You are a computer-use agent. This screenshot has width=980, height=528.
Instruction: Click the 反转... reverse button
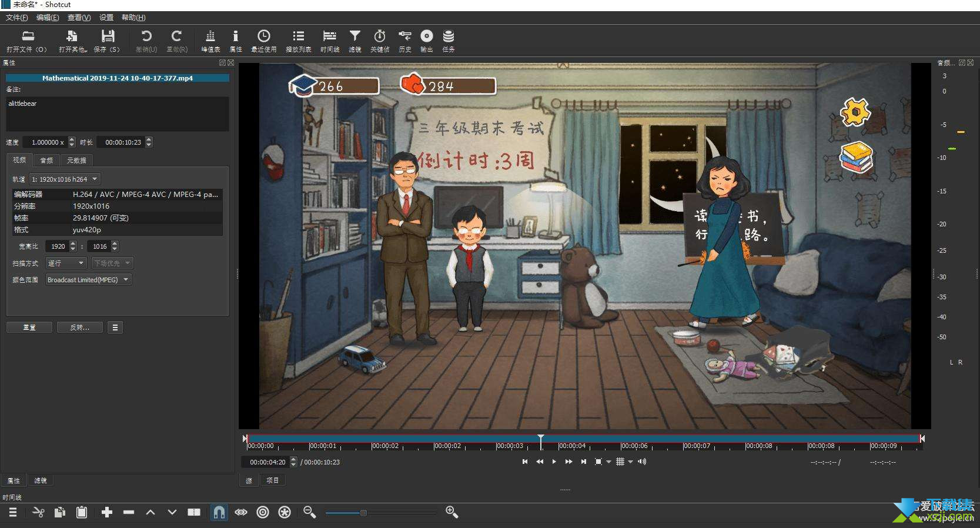(x=80, y=327)
